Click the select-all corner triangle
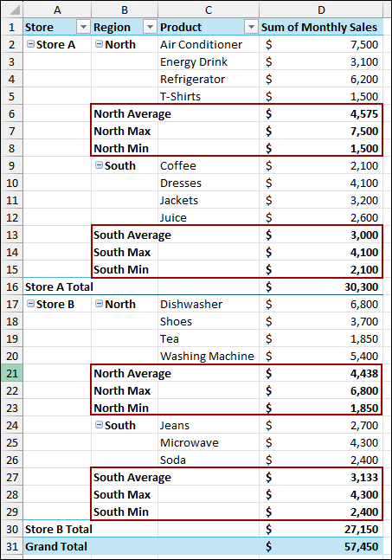This screenshot has width=392, height=560. 14,10
